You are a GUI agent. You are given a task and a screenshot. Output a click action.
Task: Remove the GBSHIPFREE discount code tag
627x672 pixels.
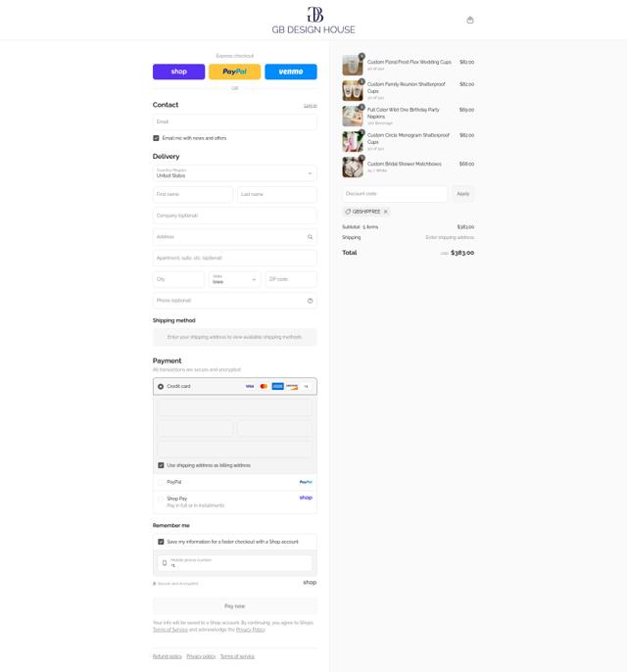click(x=386, y=212)
